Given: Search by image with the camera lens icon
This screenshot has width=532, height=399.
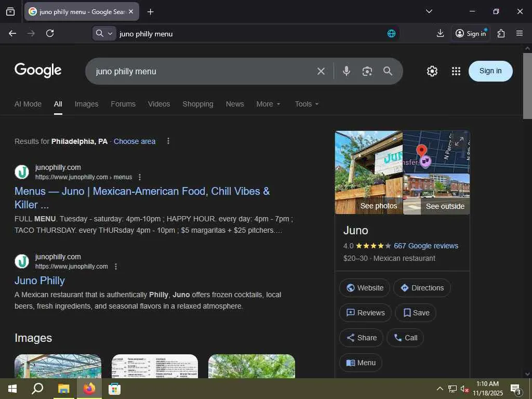Looking at the screenshot, I should point(367,71).
